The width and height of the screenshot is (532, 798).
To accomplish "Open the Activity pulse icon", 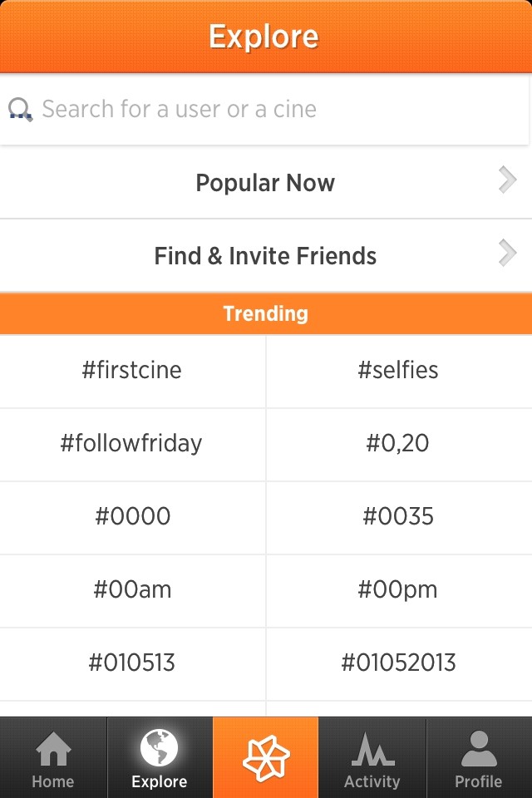I will (x=372, y=750).
